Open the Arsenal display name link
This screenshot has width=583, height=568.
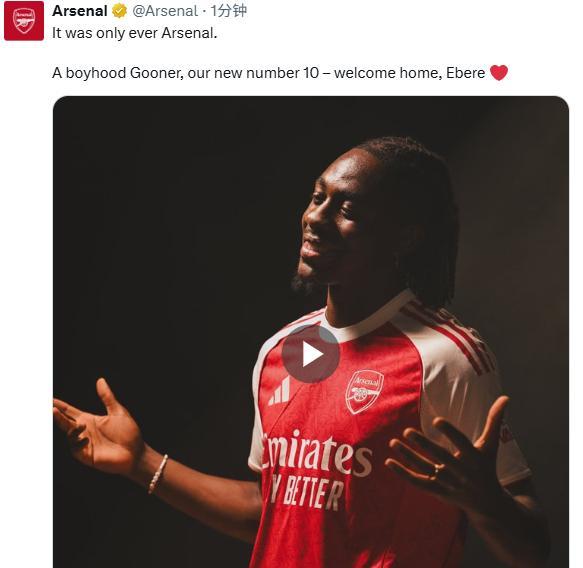(80, 11)
